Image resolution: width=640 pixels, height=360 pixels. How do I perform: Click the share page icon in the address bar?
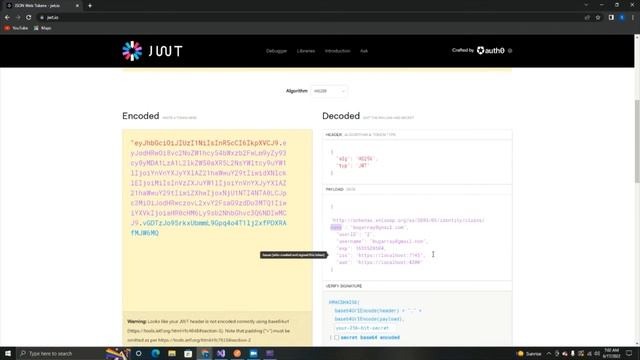click(587, 18)
